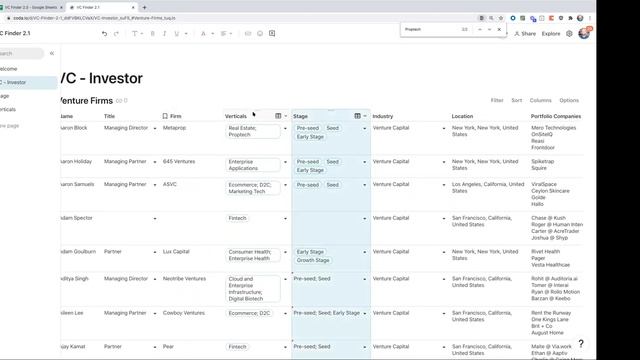Open Verticals dropdown in Real Estate; Proptech row
Image resolution: width=640 pixels, height=360 pixels.
285,129
